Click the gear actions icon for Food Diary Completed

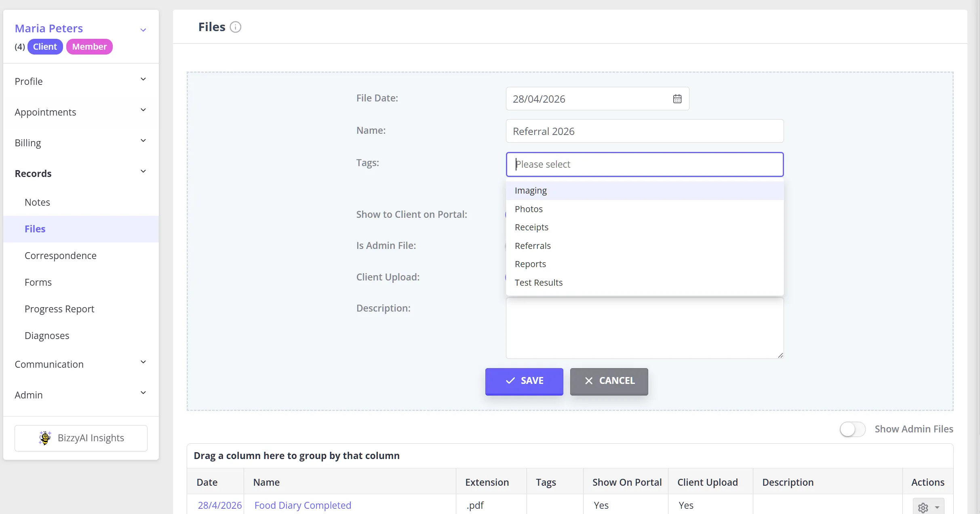click(x=923, y=508)
